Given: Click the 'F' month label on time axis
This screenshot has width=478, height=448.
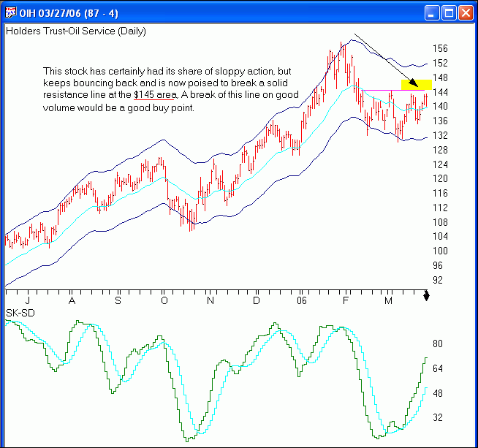Looking at the screenshot, I should pyautogui.click(x=346, y=301).
